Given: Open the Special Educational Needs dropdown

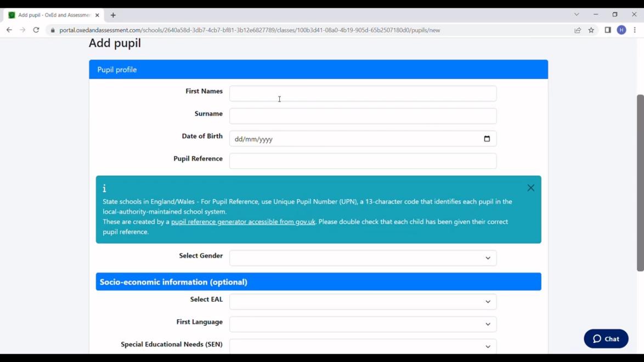Looking at the screenshot, I should point(363,346).
